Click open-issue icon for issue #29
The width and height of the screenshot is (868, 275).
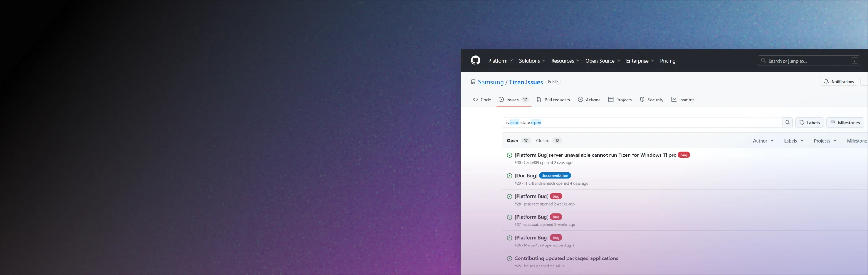click(509, 176)
